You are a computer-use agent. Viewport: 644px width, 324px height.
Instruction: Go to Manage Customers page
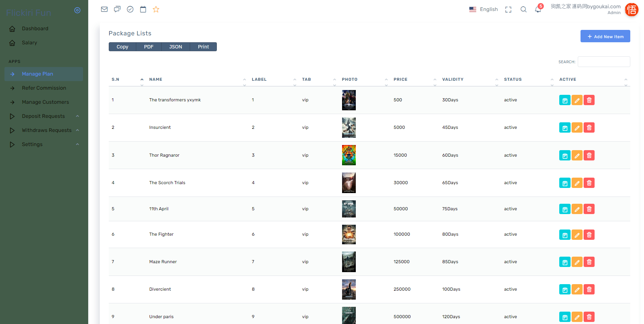coord(45,102)
